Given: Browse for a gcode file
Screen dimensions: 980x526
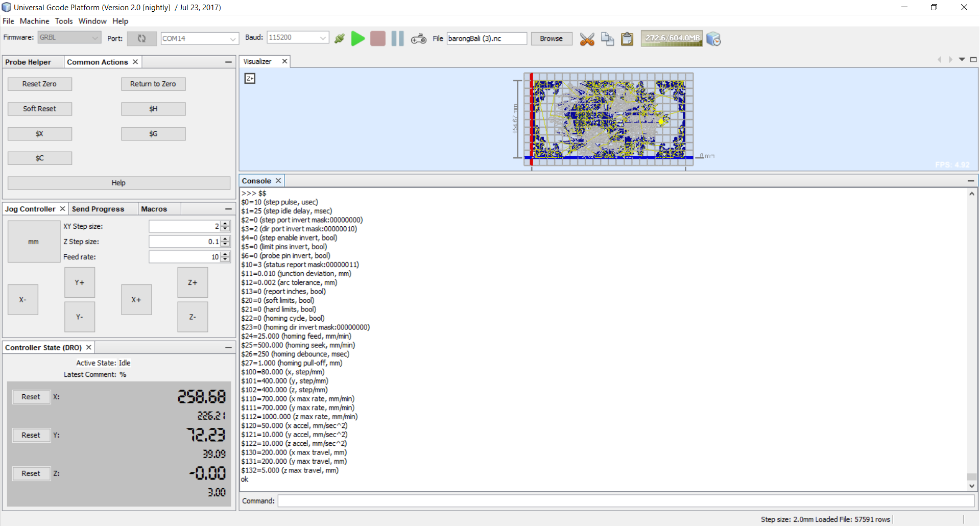Looking at the screenshot, I should click(x=551, y=39).
